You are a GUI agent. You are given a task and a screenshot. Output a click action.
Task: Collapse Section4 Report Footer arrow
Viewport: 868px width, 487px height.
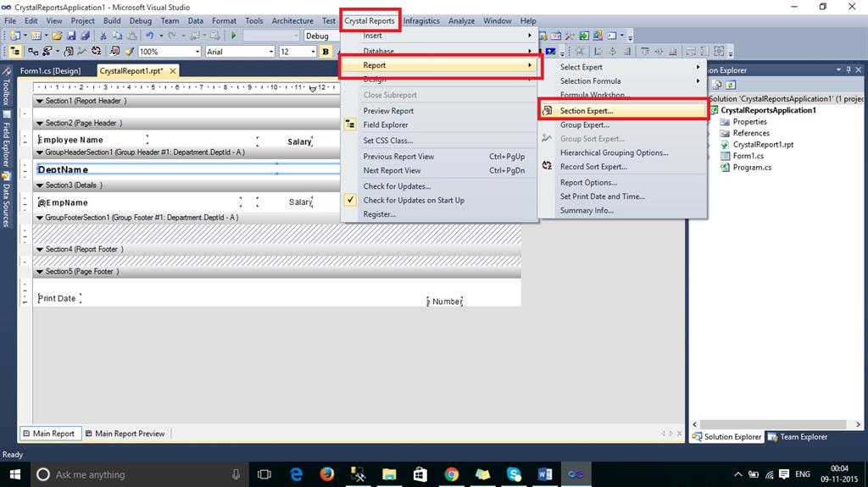click(40, 250)
